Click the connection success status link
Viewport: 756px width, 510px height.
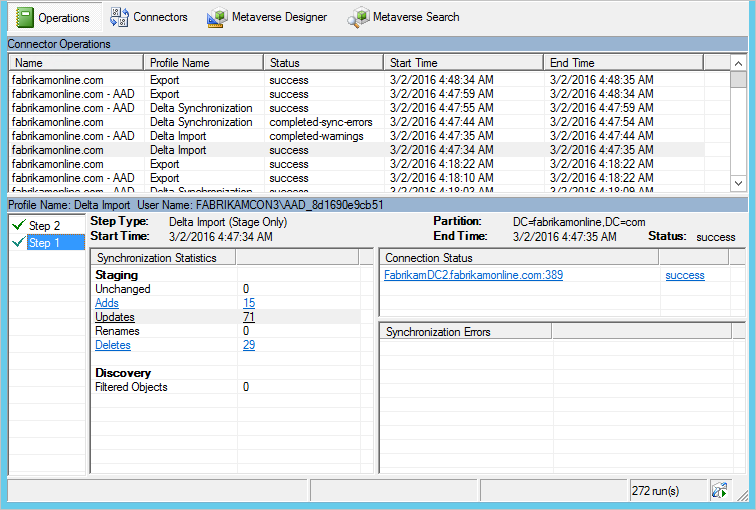point(684,275)
